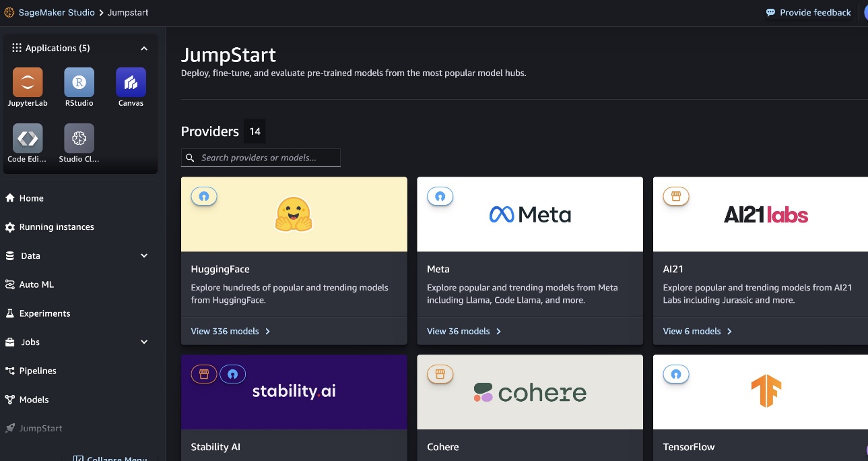
Task: Click the Jobs briefcase icon
Action: click(x=9, y=342)
